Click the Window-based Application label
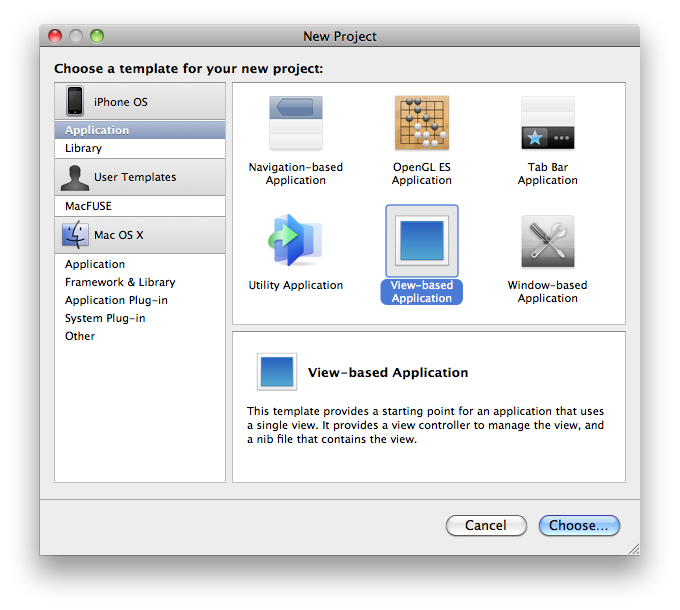Viewport: 680px width, 610px height. coord(548,292)
